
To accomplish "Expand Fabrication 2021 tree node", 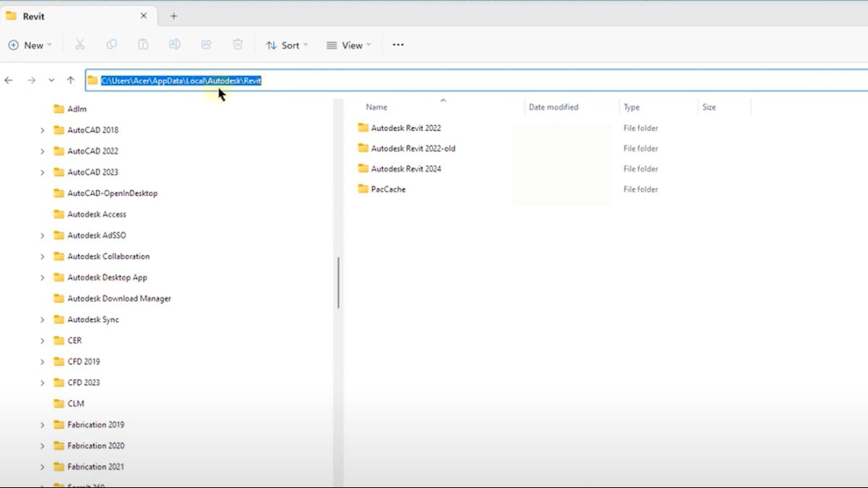I will pyautogui.click(x=42, y=466).
